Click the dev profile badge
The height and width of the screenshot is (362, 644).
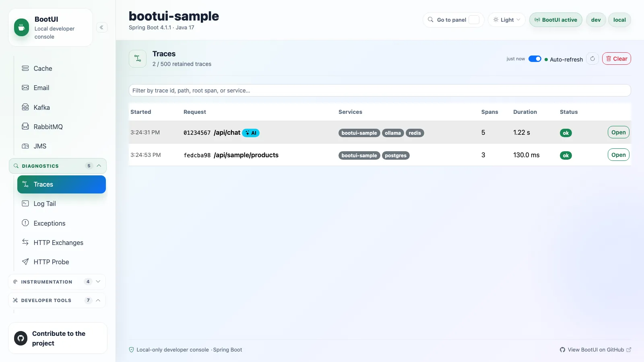click(x=596, y=20)
